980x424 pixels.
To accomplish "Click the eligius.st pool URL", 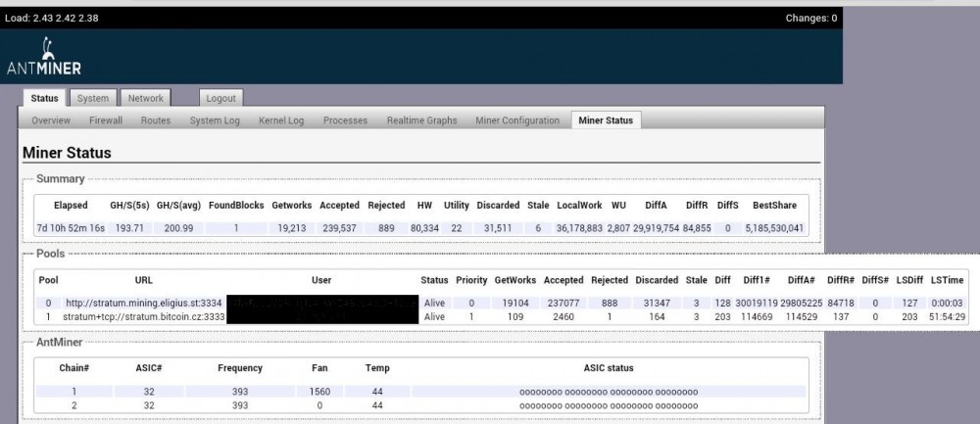I will (144, 304).
